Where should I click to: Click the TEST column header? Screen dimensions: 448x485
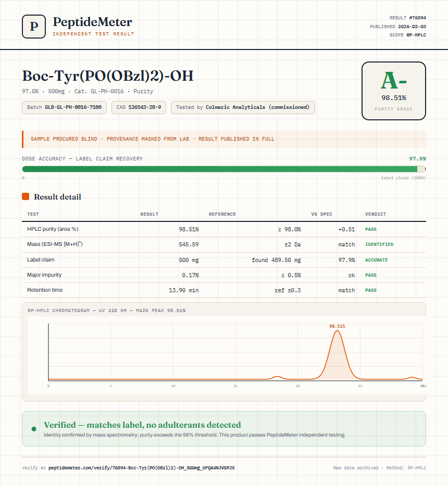(x=33, y=214)
